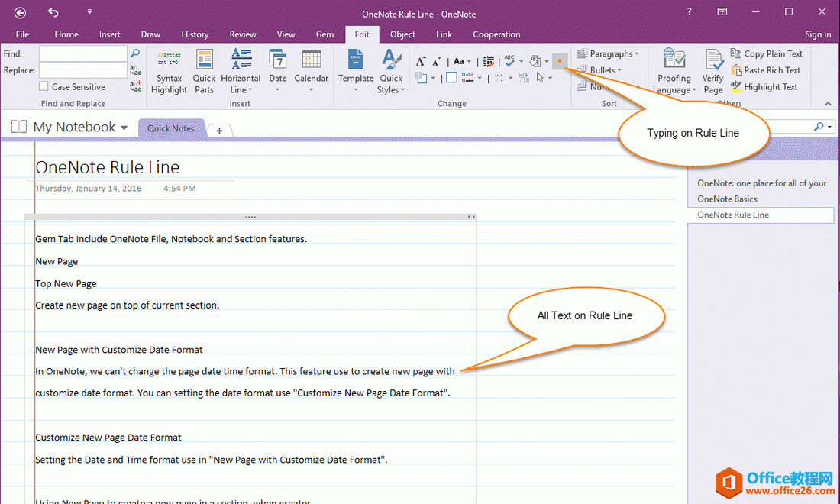Viewport: 840px width, 504px height.
Task: Expand the Horizontal Line dropdown
Action: (x=241, y=90)
